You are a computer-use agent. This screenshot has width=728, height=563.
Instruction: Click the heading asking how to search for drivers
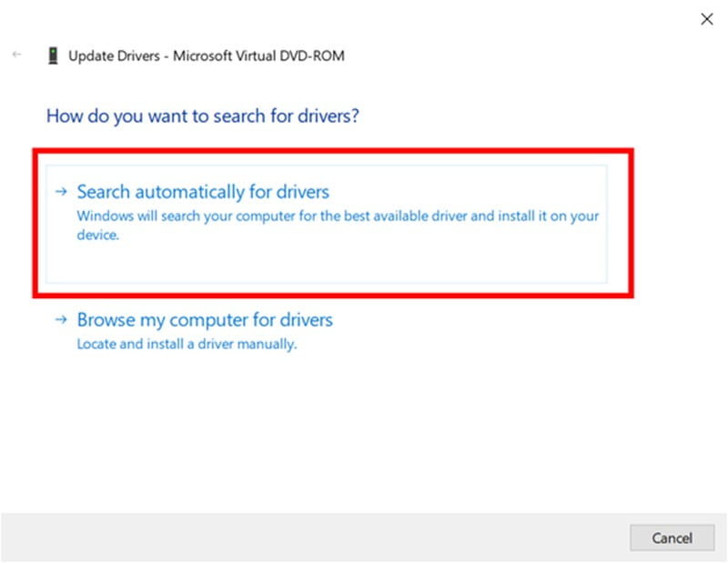[x=202, y=116]
